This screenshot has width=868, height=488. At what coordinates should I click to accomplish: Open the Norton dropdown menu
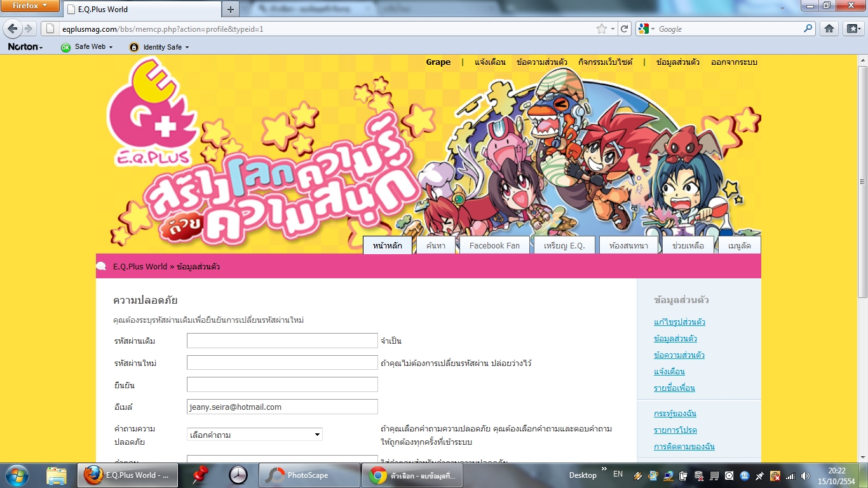pyautogui.click(x=25, y=47)
